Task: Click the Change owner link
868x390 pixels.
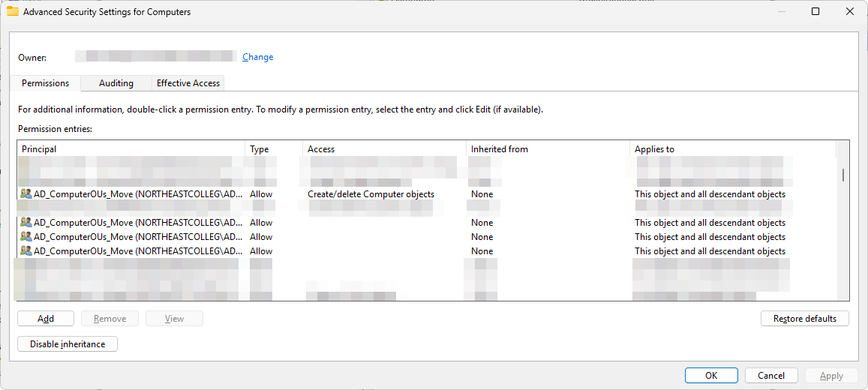Action: pos(257,57)
